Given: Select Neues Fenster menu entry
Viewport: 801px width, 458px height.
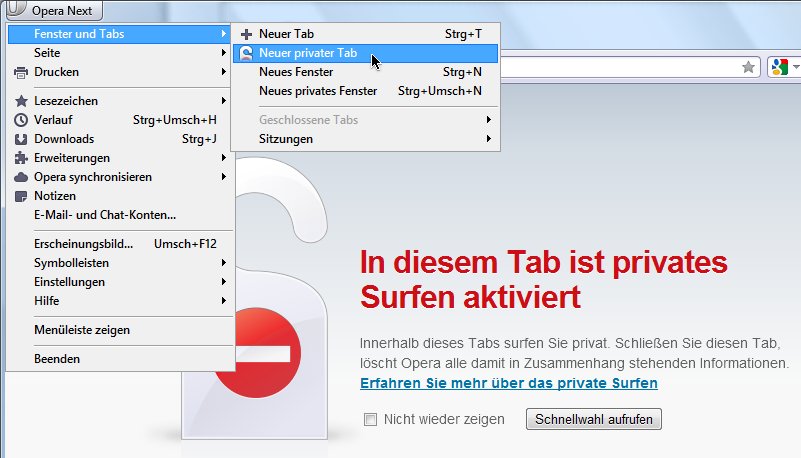Looking at the screenshot, I should (365, 72).
